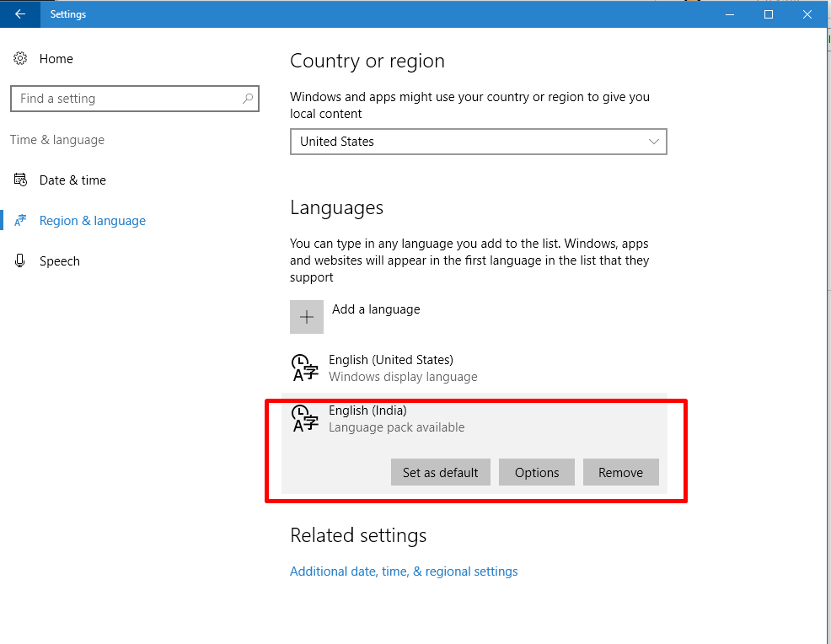The width and height of the screenshot is (831, 644).
Task: Minimize the Settings window
Action: coord(730,14)
